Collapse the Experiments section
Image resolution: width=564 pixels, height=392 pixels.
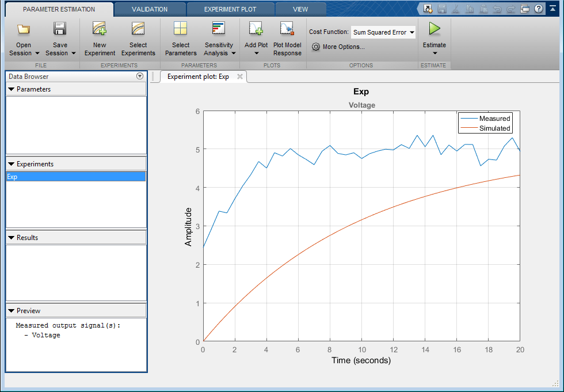(11, 164)
